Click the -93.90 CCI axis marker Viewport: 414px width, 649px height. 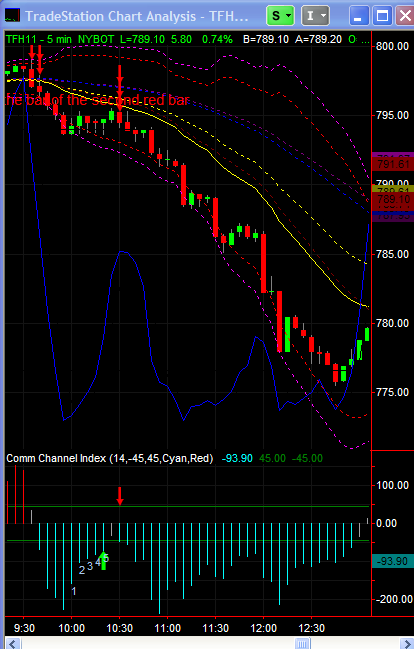(393, 561)
